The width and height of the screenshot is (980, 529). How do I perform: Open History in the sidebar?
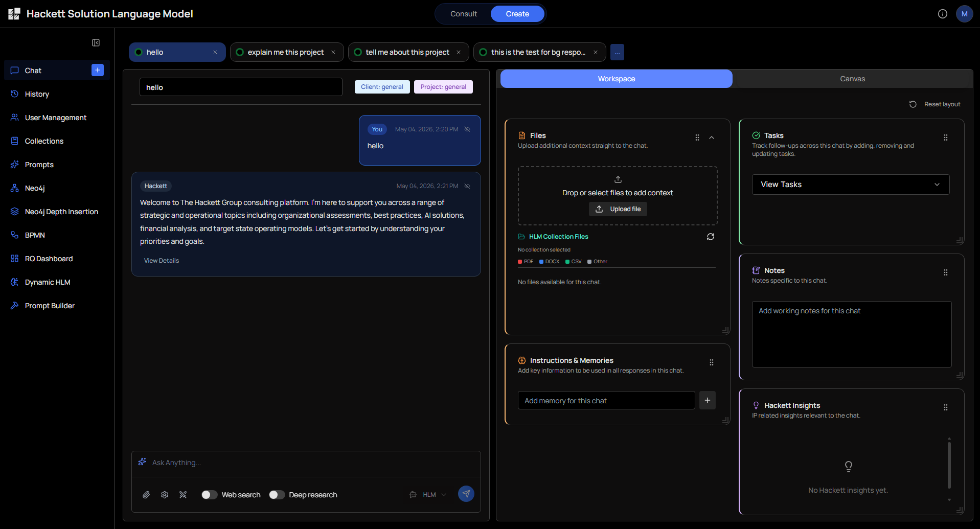(57, 94)
